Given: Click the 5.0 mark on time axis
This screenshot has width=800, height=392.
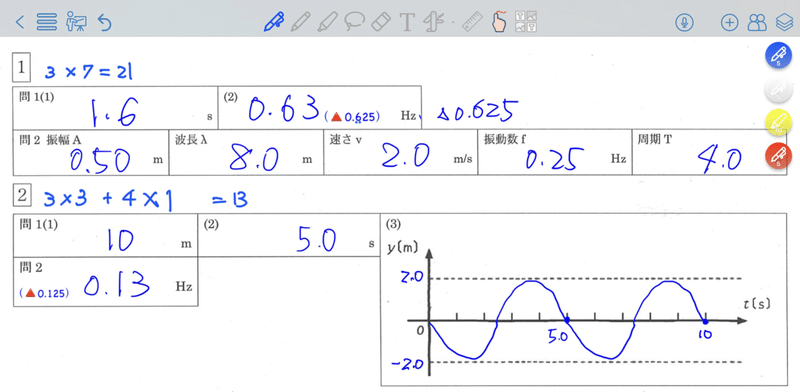Looking at the screenshot, I should 558,336.
